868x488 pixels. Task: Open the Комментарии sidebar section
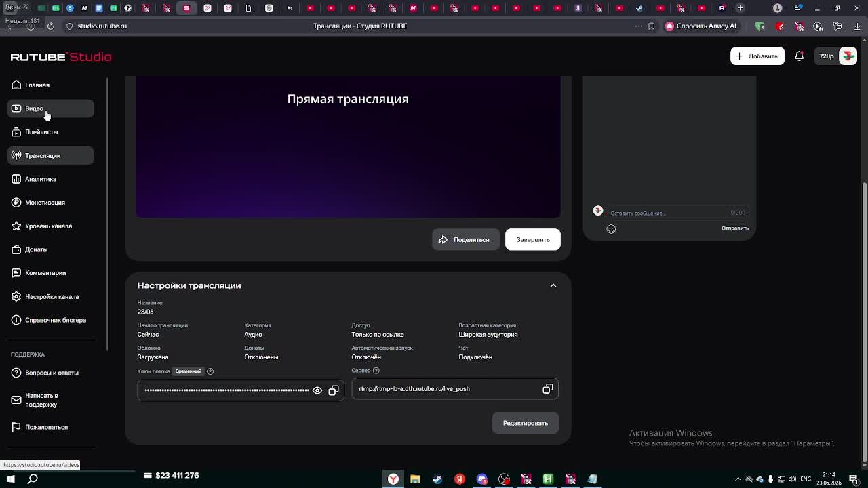click(51, 273)
